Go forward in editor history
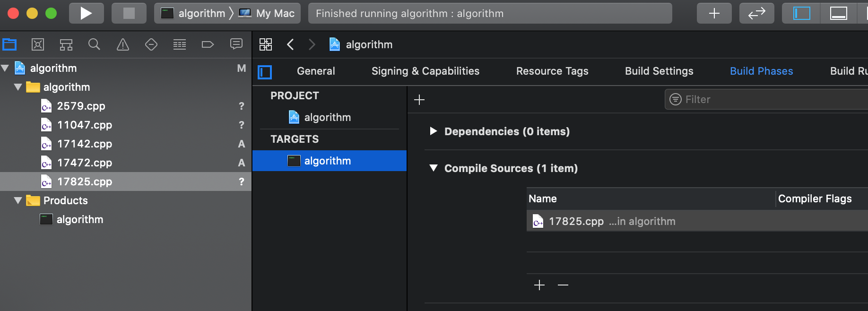Viewport: 868px width, 311px height. [x=312, y=44]
